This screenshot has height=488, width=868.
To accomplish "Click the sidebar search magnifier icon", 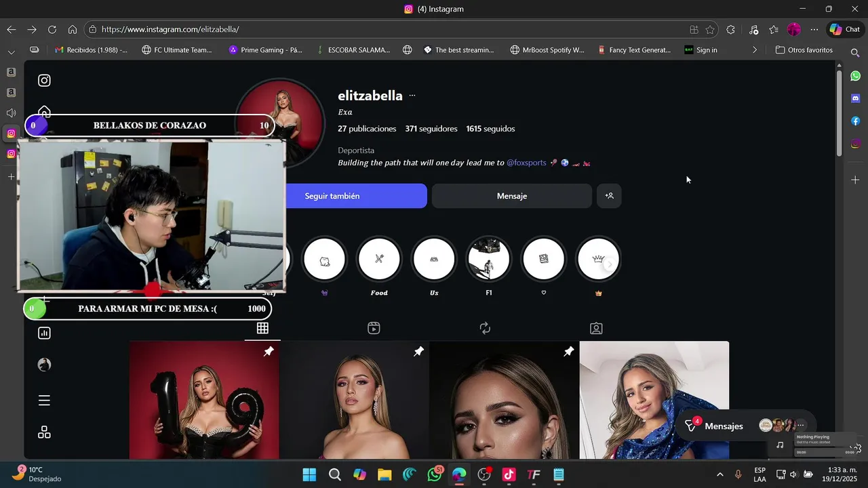I will [x=855, y=52].
